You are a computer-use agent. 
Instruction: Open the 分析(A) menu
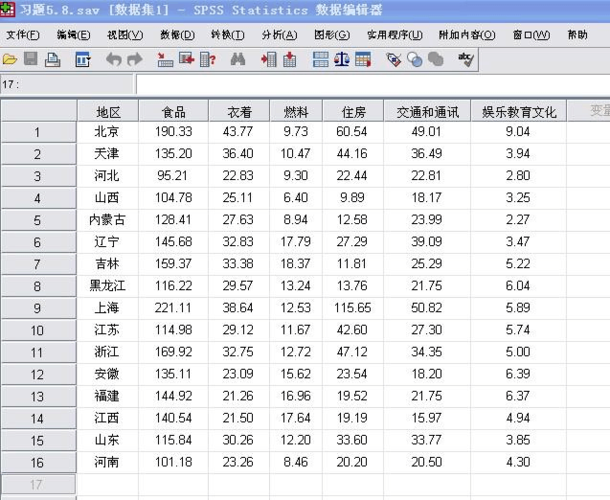click(x=279, y=35)
